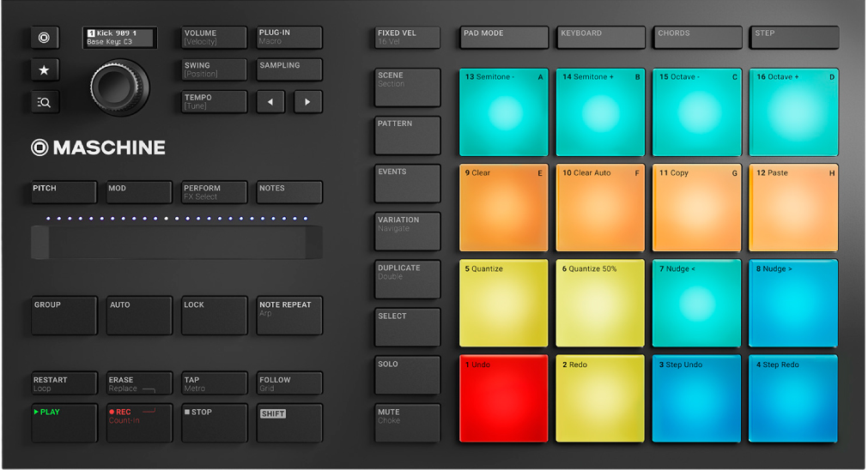Click the browser search magnifier icon
Image resolution: width=868 pixels, height=470 pixels.
(x=45, y=102)
